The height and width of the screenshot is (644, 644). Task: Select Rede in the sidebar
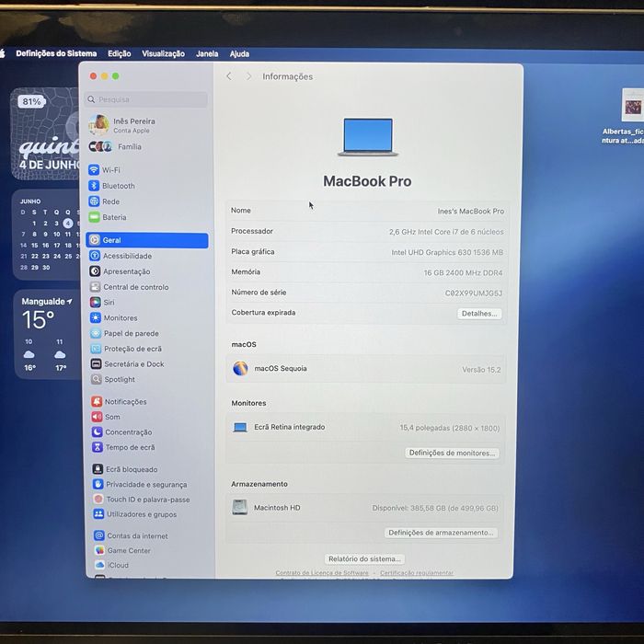click(x=104, y=201)
